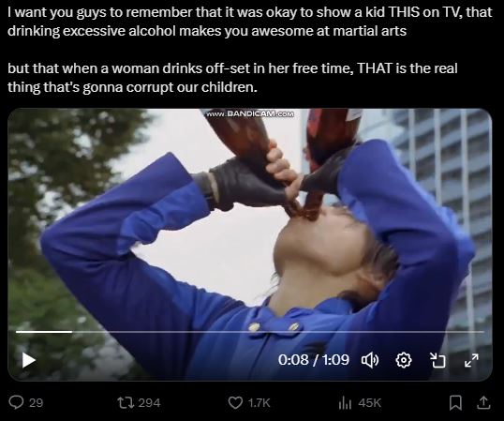Click the 0:08 / 1:09 timestamp
Image resolution: width=504 pixels, height=421 pixels.
(314, 359)
